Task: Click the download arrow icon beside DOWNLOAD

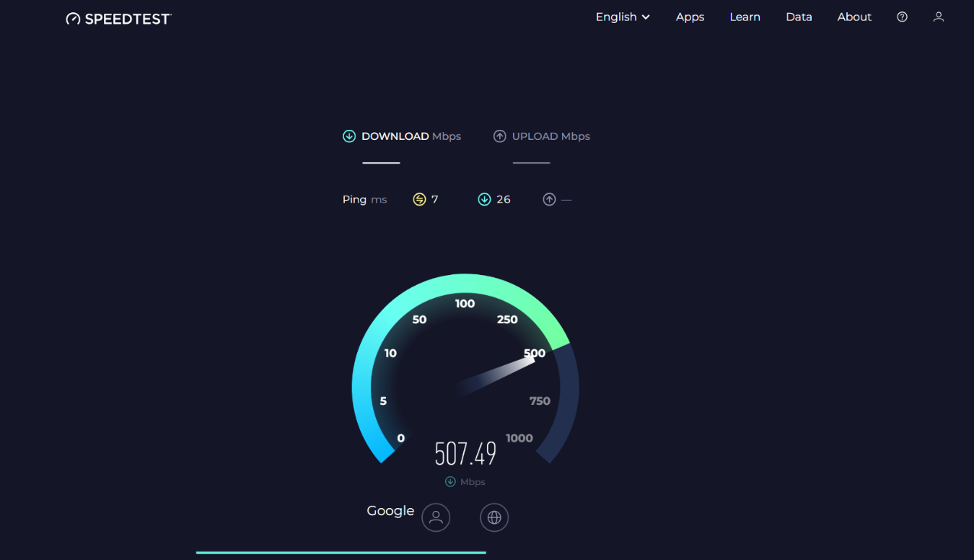Action: coord(349,136)
